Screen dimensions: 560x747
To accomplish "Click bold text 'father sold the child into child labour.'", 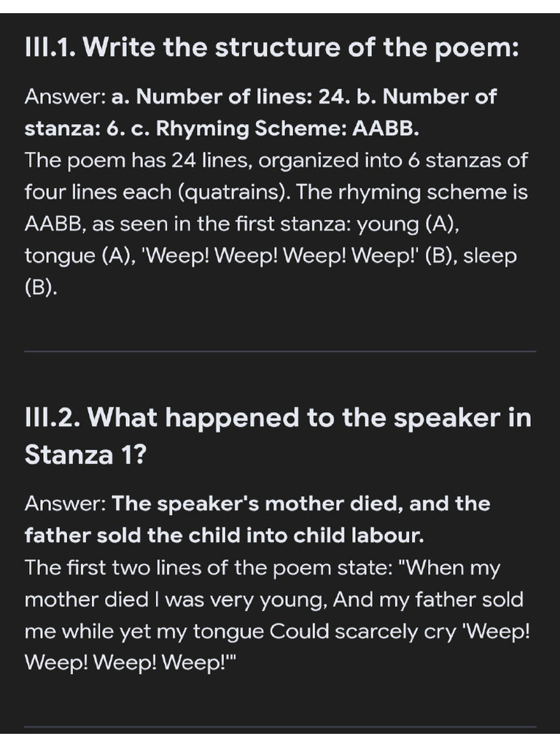I will click(225, 535).
